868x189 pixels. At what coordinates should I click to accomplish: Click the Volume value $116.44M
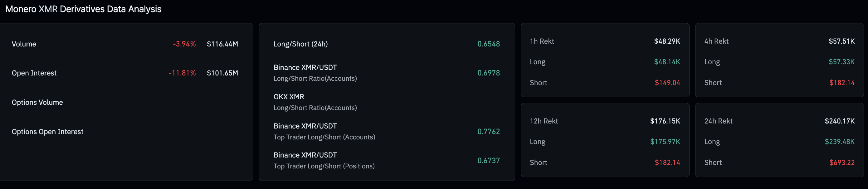(222, 44)
